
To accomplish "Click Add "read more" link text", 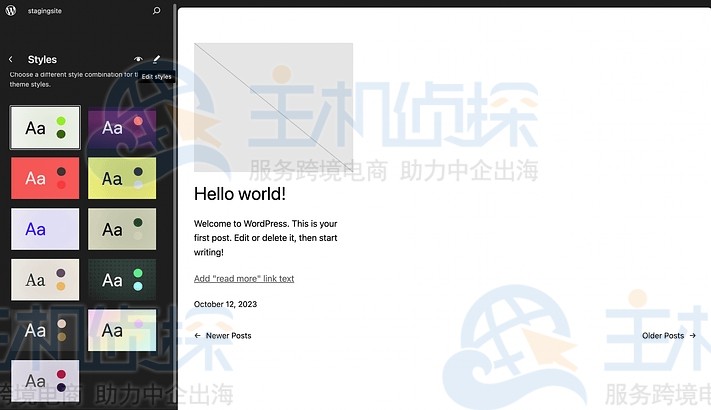I will pos(244,279).
